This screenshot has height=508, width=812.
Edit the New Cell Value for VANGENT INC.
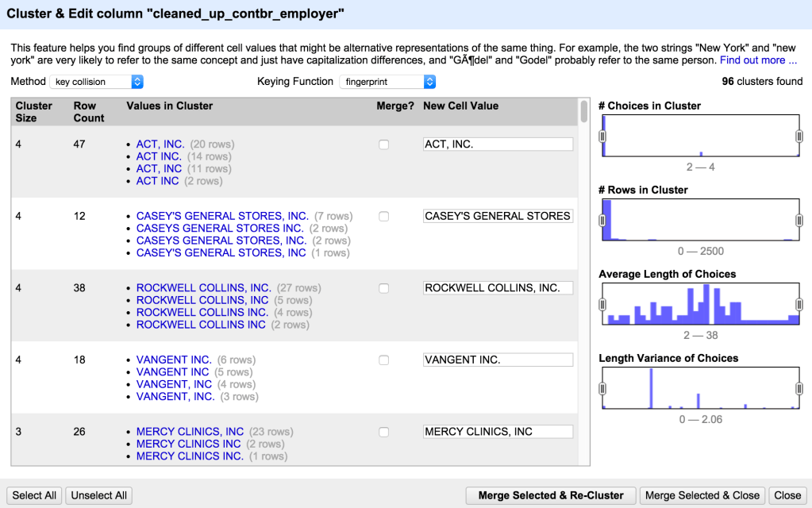(x=498, y=360)
